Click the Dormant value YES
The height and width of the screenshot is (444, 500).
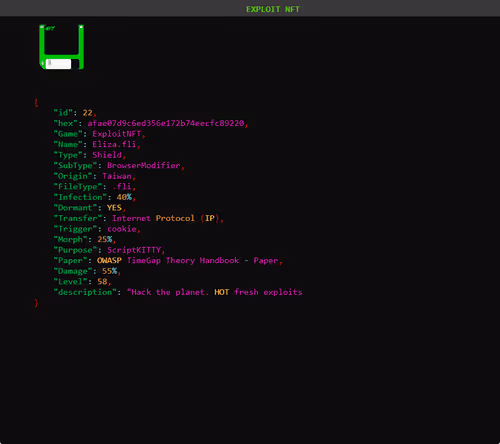[114, 208]
